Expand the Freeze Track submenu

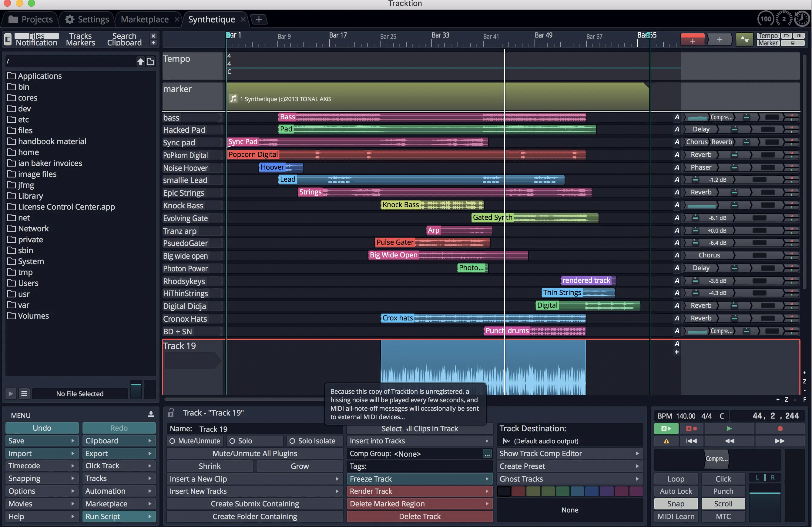click(487, 479)
